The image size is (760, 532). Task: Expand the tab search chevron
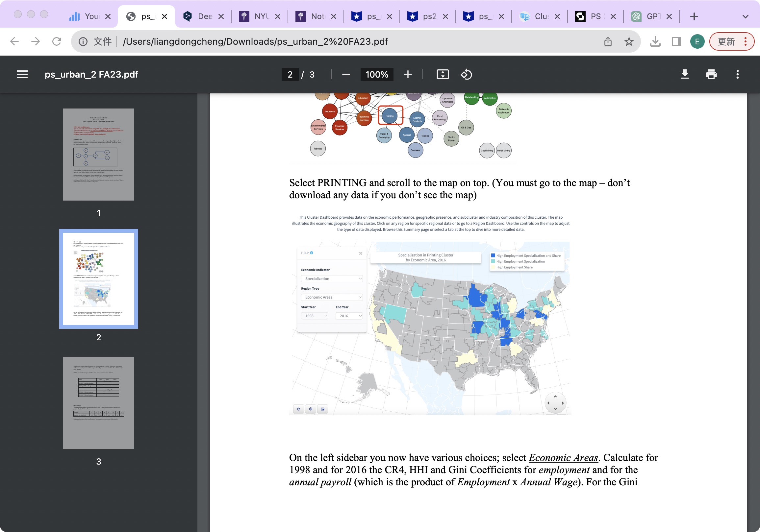(745, 16)
